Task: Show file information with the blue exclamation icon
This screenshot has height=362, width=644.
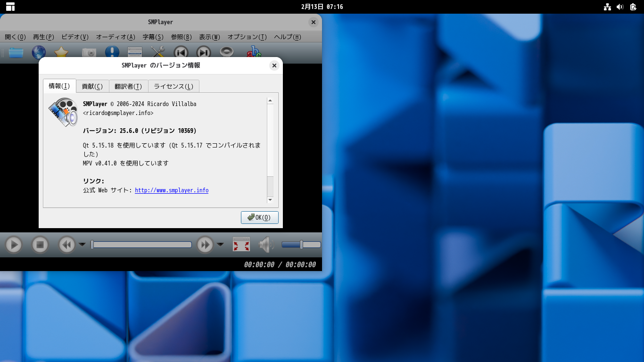Action: tap(112, 52)
